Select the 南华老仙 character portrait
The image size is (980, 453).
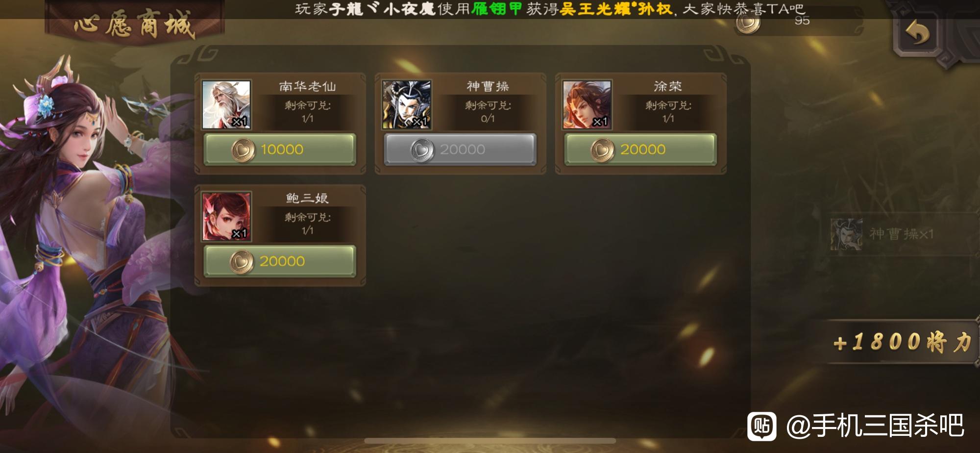pos(226,104)
